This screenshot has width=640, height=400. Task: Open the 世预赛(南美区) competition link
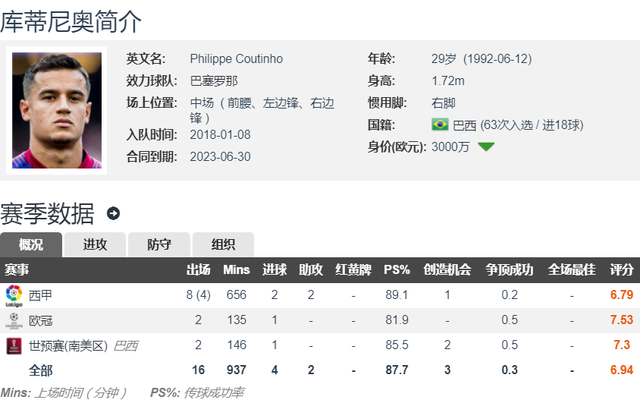[68, 346]
